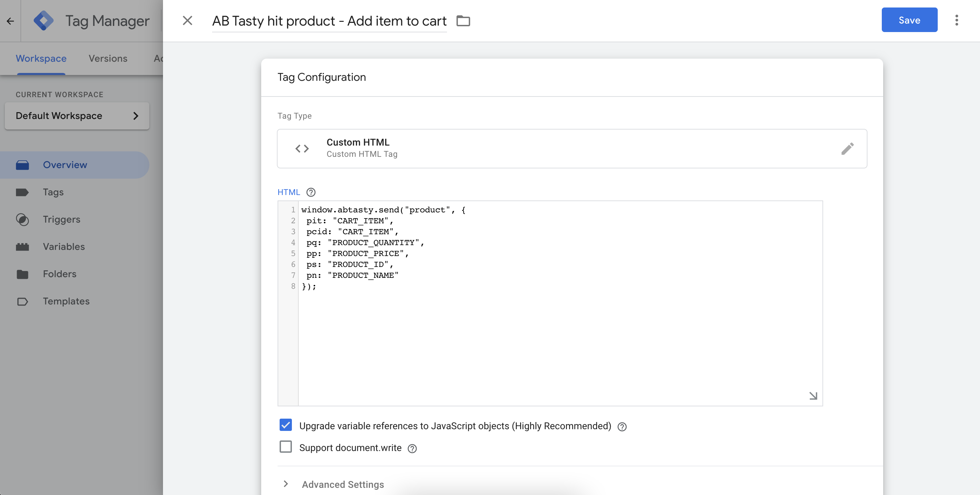Uncheck Upgrade variable references to JavaScript objects
Image resolution: width=980 pixels, height=495 pixels.
[x=286, y=425]
